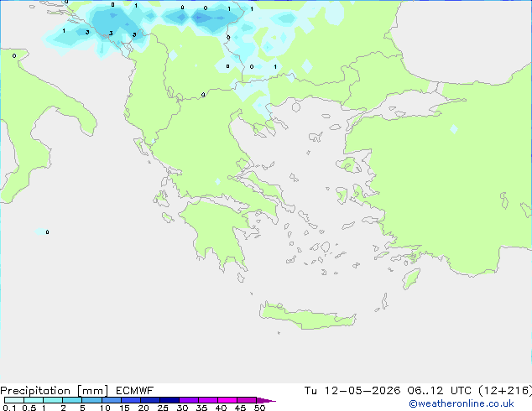Open the weatheronline.co.uk copyright link
This screenshot has width=532, height=411.
click(462, 403)
